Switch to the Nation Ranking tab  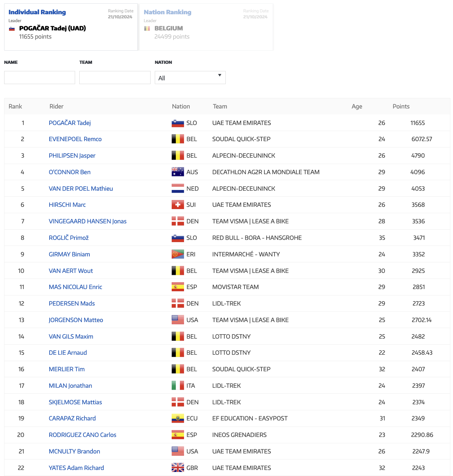coord(168,12)
